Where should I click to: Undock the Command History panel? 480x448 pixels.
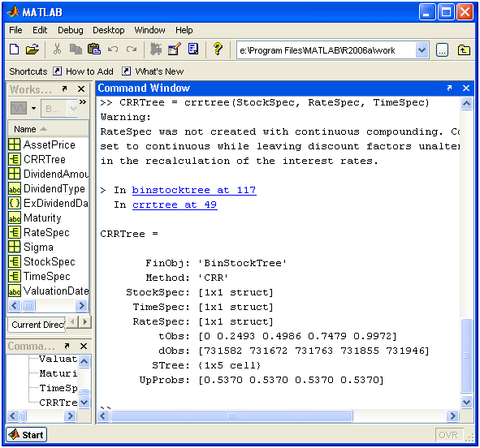pos(67,346)
